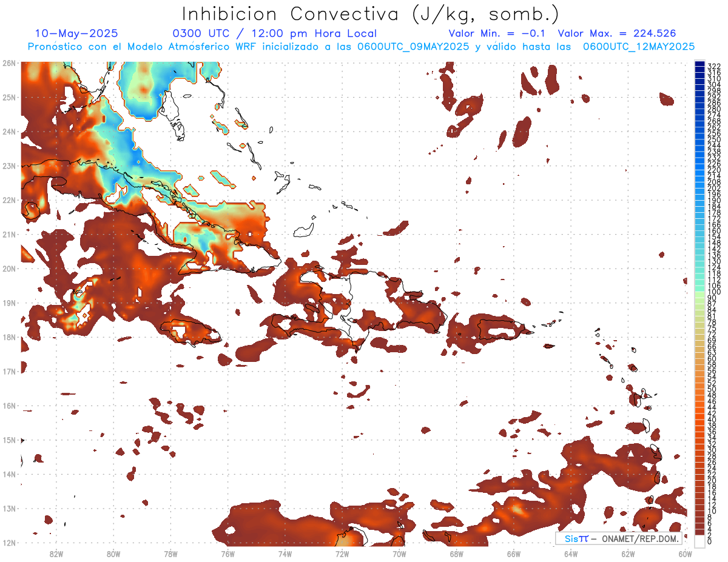This screenshot has width=728, height=562.
Task: Click the "64W" longitude label
Action: pos(571,554)
